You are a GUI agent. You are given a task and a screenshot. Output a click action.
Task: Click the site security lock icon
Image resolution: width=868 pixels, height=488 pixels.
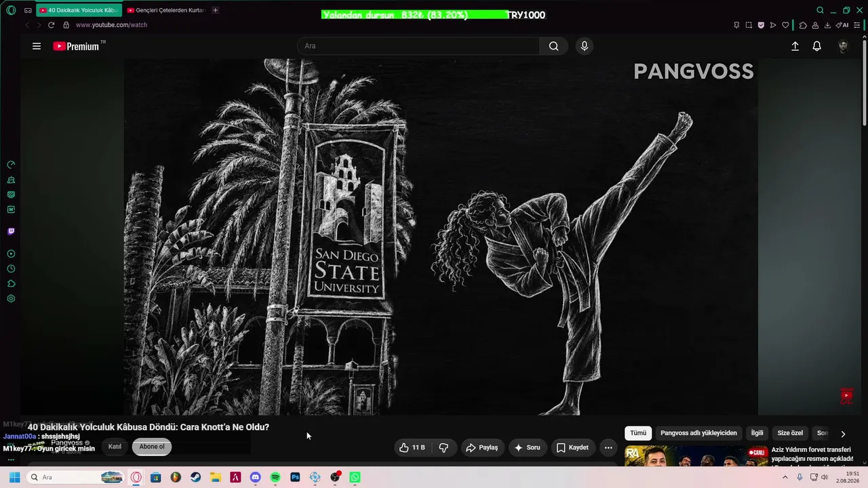click(x=66, y=25)
